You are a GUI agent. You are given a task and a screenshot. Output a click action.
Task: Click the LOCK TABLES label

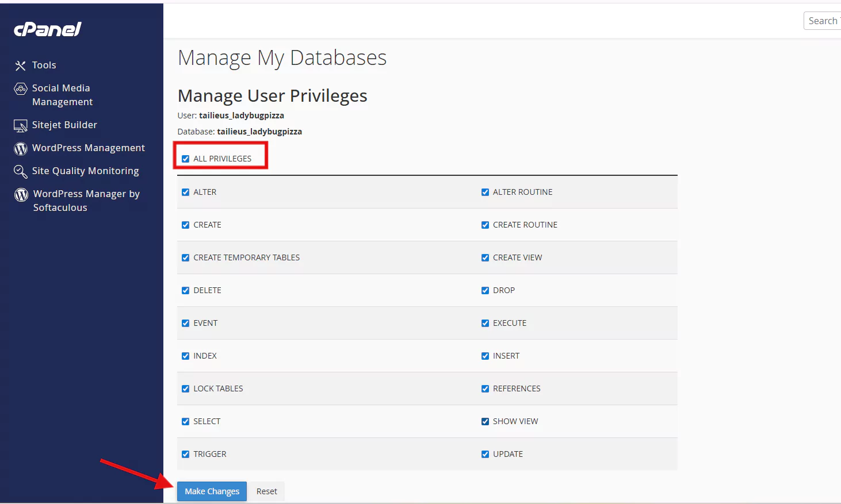[x=219, y=388]
